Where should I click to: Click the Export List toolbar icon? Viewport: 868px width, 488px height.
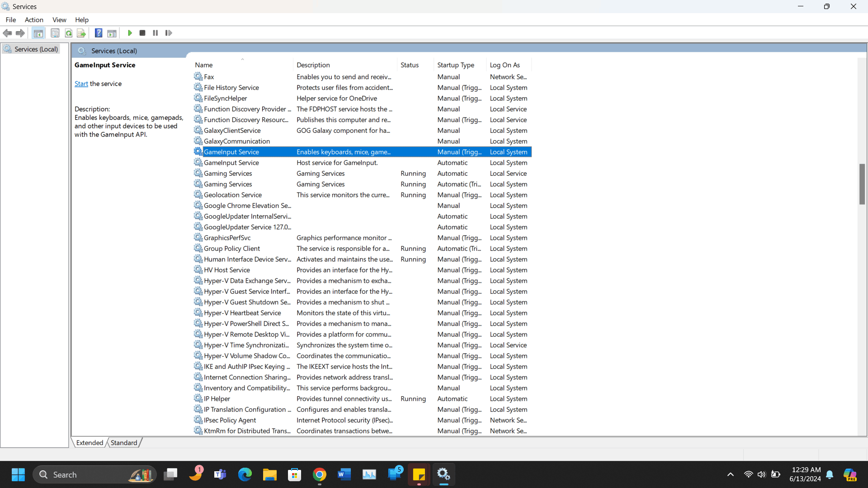tap(81, 33)
